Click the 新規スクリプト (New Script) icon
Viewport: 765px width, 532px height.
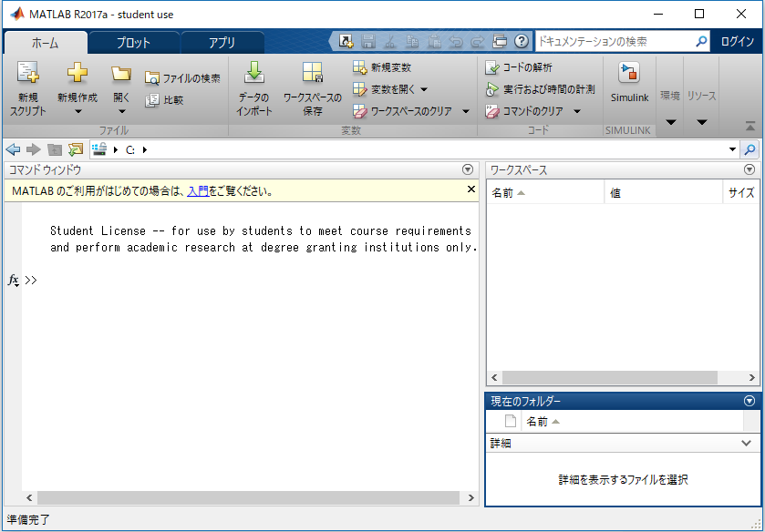pyautogui.click(x=27, y=72)
